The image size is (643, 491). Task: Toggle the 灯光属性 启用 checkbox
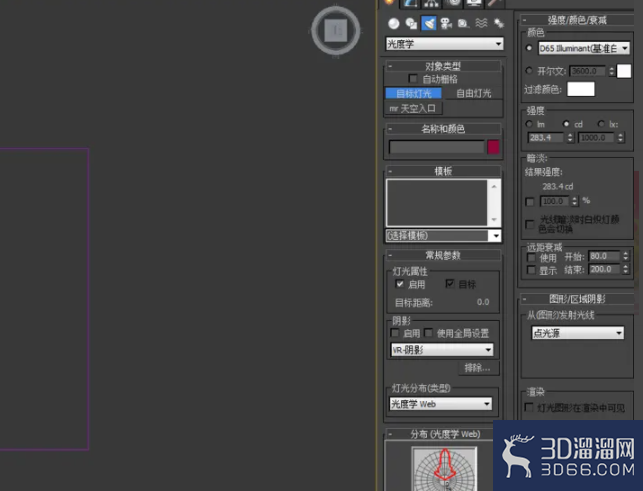(x=399, y=283)
